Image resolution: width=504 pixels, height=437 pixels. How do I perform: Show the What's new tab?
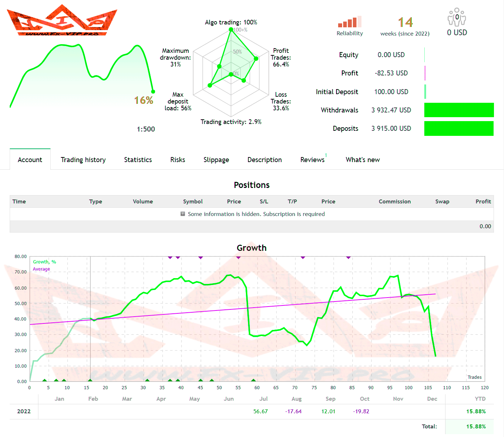363,160
